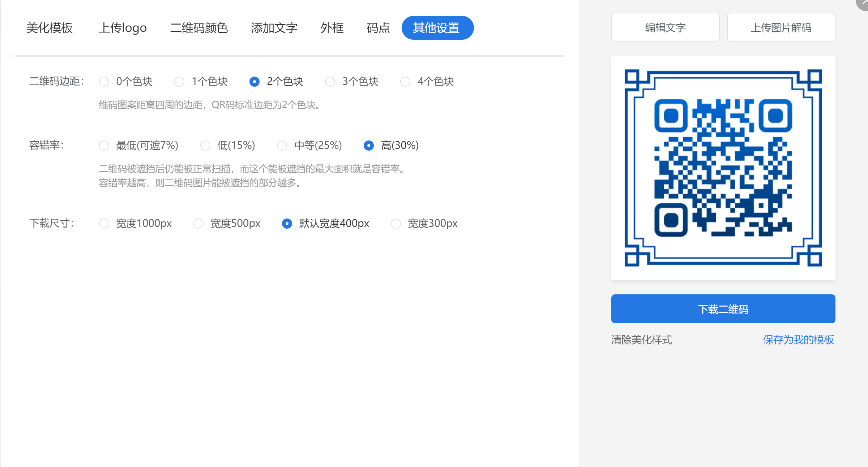Select the 外框 tab

coord(332,28)
